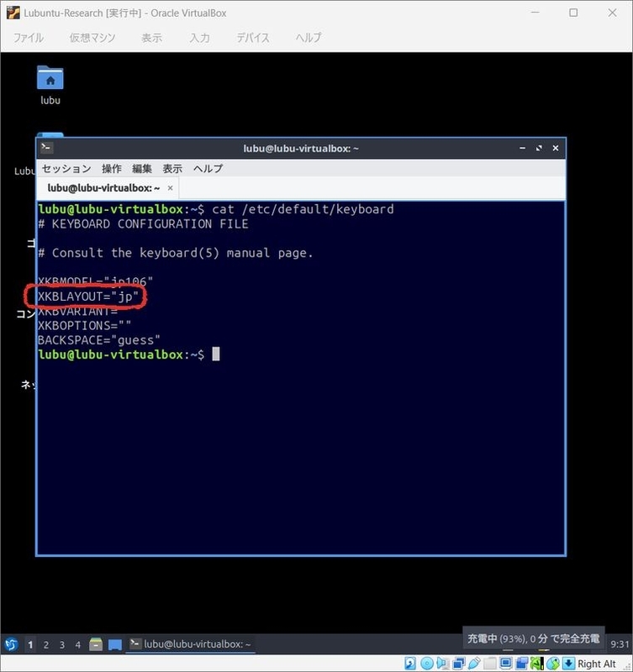
Task: Close the terminal window
Action: [556, 148]
